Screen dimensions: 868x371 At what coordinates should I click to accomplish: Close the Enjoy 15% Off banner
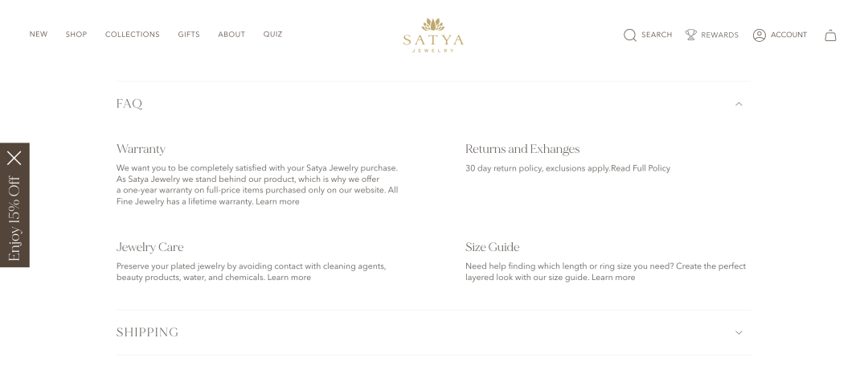(14, 158)
